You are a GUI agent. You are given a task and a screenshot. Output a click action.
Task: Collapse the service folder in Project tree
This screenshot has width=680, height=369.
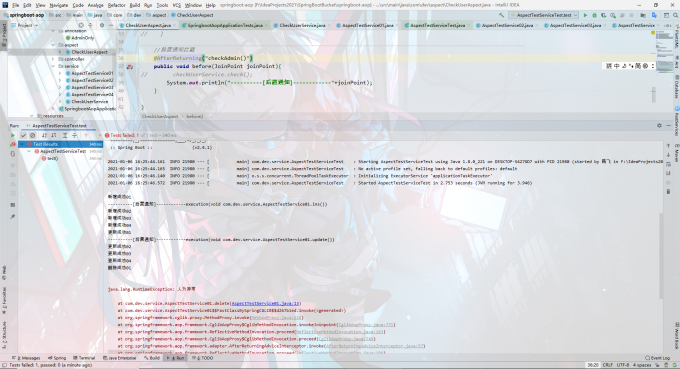[53, 66]
